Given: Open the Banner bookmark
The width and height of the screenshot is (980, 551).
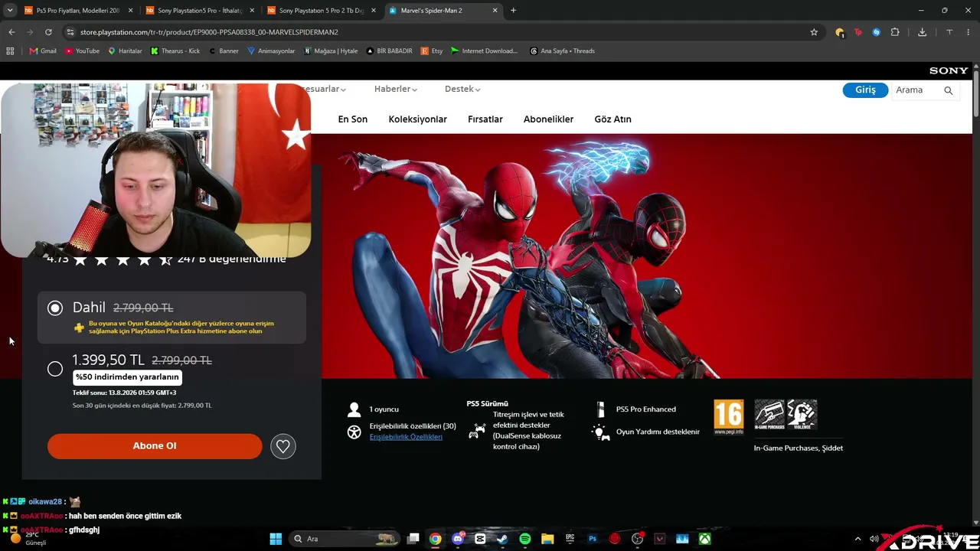Looking at the screenshot, I should tap(224, 51).
